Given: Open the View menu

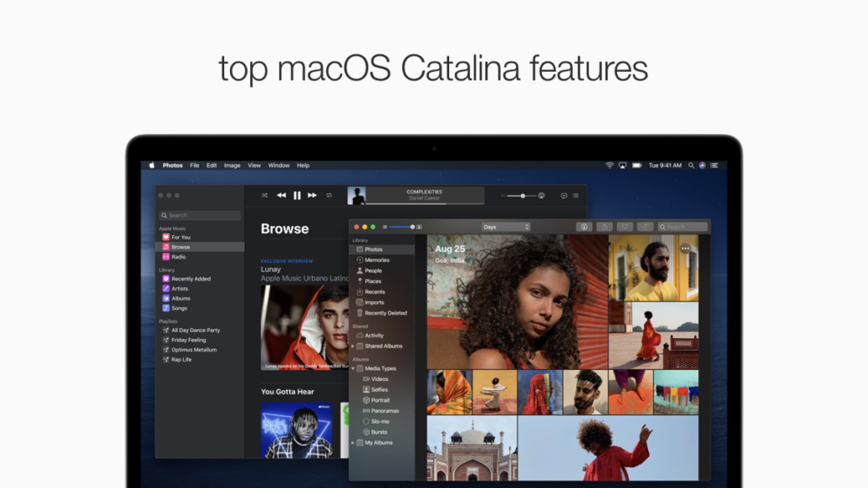Looking at the screenshot, I should pos(255,165).
